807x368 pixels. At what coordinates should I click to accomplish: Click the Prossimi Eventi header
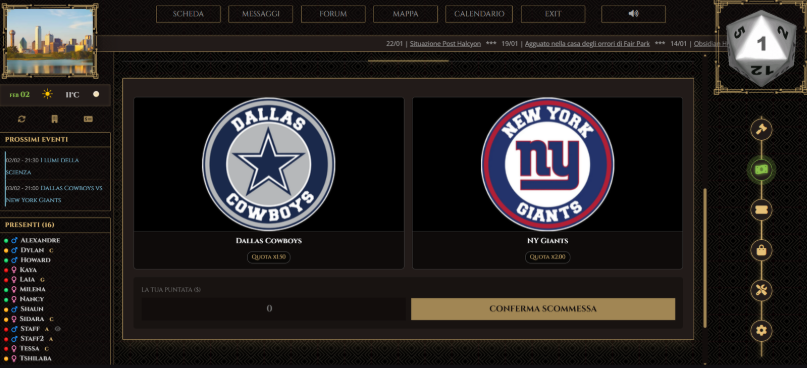[x=37, y=139]
